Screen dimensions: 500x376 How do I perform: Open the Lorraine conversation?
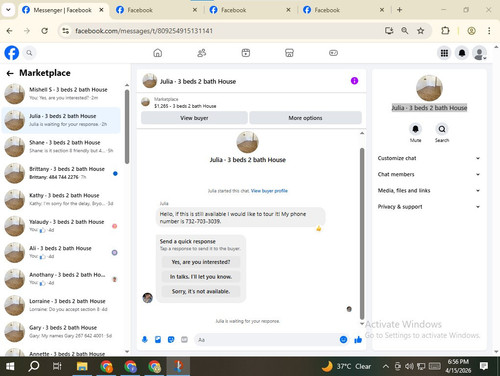pos(61,305)
